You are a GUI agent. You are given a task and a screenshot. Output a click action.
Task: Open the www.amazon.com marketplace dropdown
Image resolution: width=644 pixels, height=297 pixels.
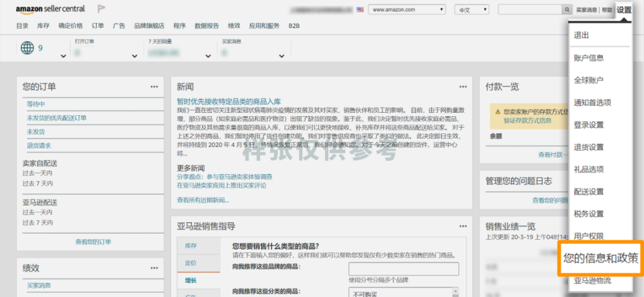point(407,10)
